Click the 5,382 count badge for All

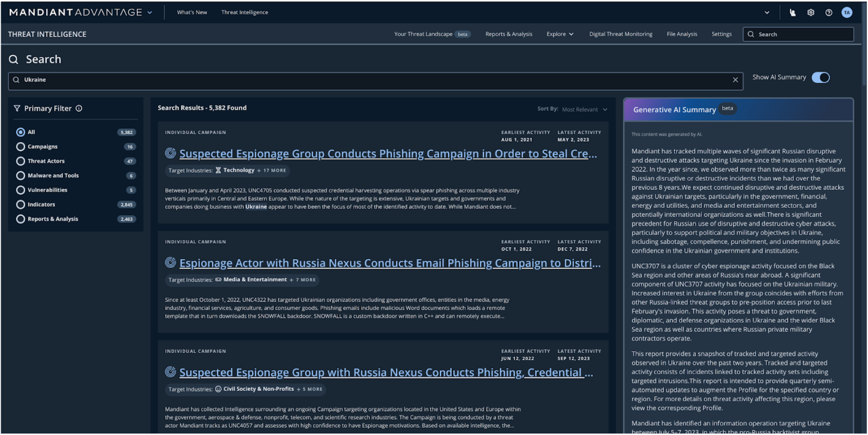pos(127,132)
